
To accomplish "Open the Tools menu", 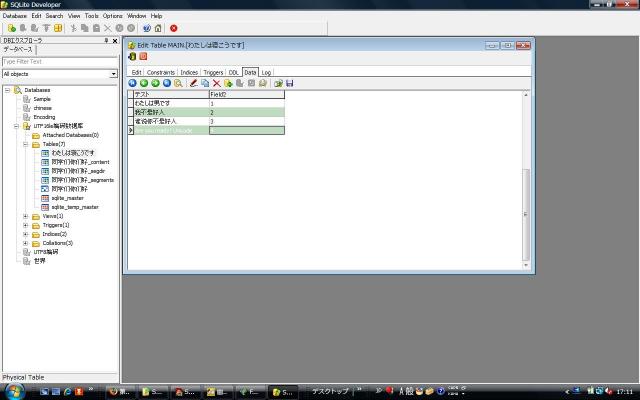I will point(92,16).
